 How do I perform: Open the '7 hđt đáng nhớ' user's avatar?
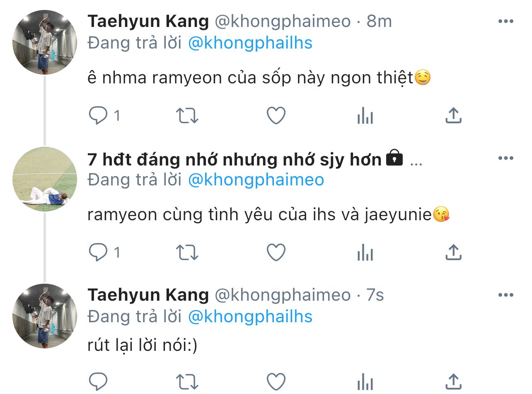[x=45, y=179]
